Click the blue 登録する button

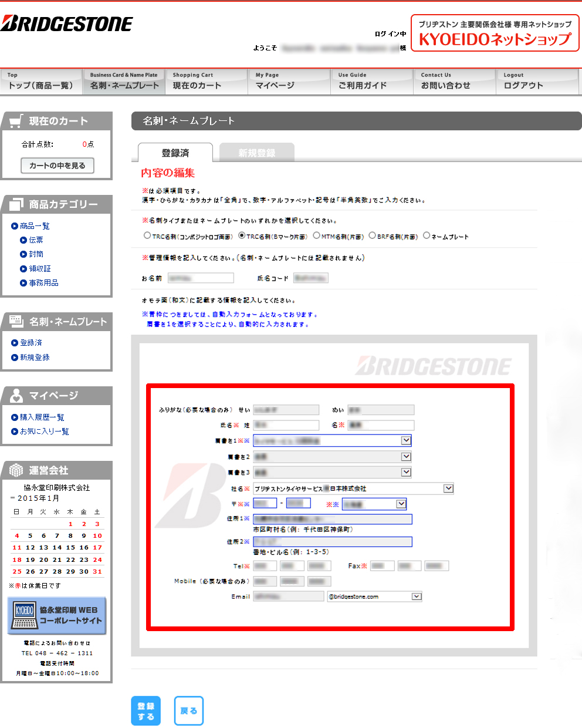coord(145,711)
